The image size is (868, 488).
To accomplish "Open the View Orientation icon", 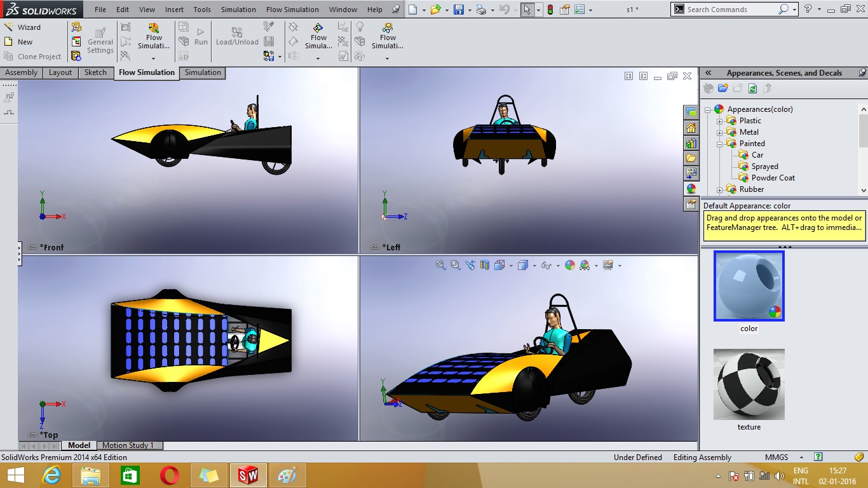I will (x=499, y=265).
